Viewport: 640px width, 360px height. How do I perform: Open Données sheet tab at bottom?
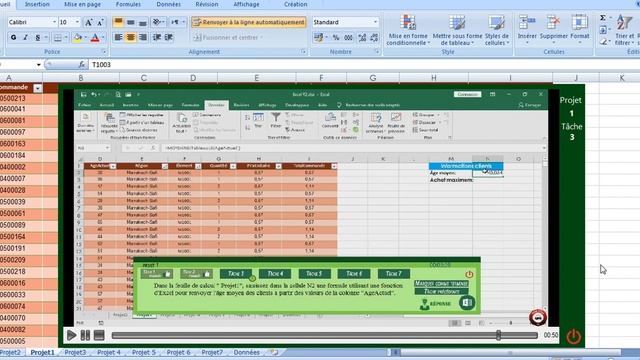[247, 352]
